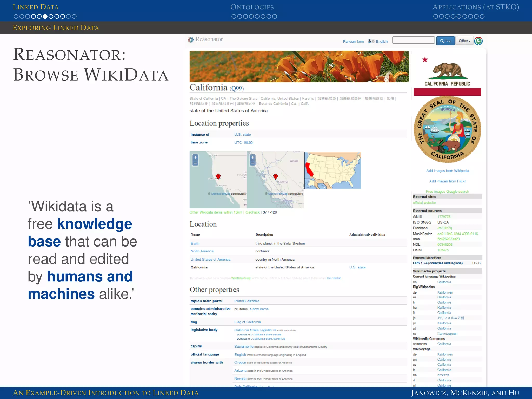Open the OpenStreetMap contributors link on left map
The height and width of the screenshot is (399, 532).
221,194
